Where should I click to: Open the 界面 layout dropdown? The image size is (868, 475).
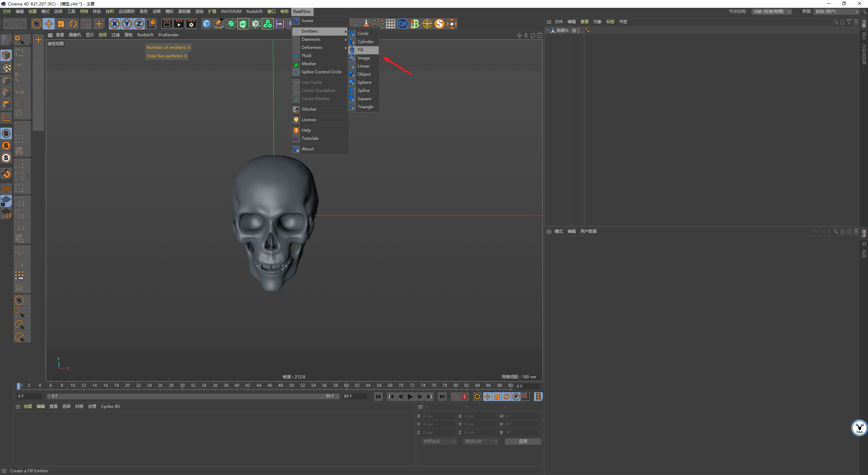point(837,12)
